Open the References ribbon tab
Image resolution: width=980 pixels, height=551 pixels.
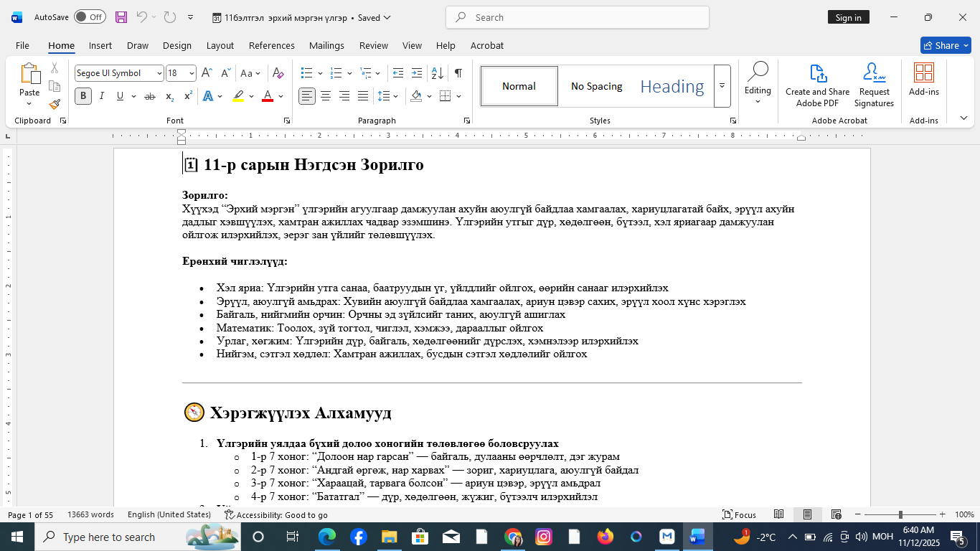click(271, 45)
